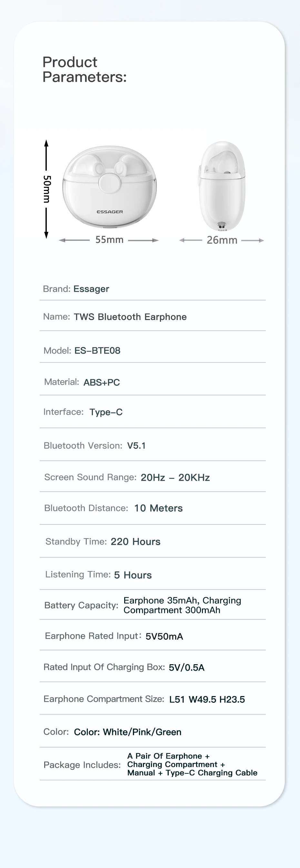This screenshot has height=868, width=300.
Task: Select the 10 Meters Bluetooth distance value
Action: [158, 508]
